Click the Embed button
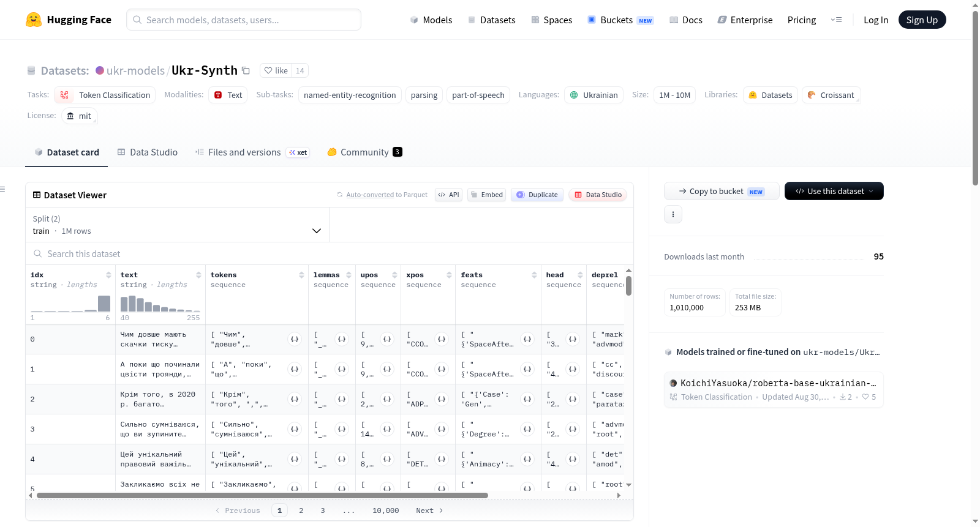Viewport: 980px width, 527px height. [x=486, y=195]
